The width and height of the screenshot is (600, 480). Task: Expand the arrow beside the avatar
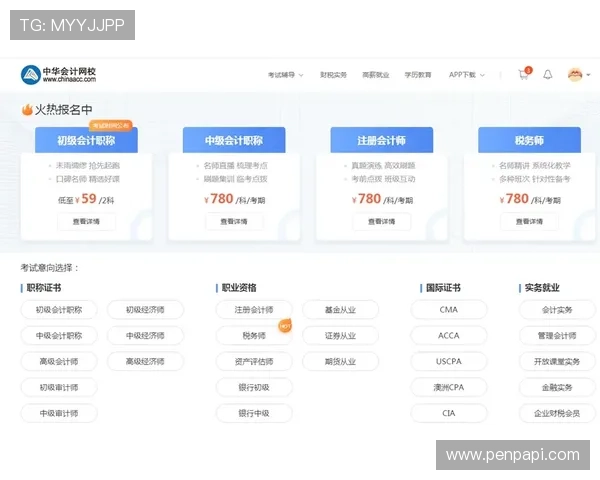tap(588, 75)
